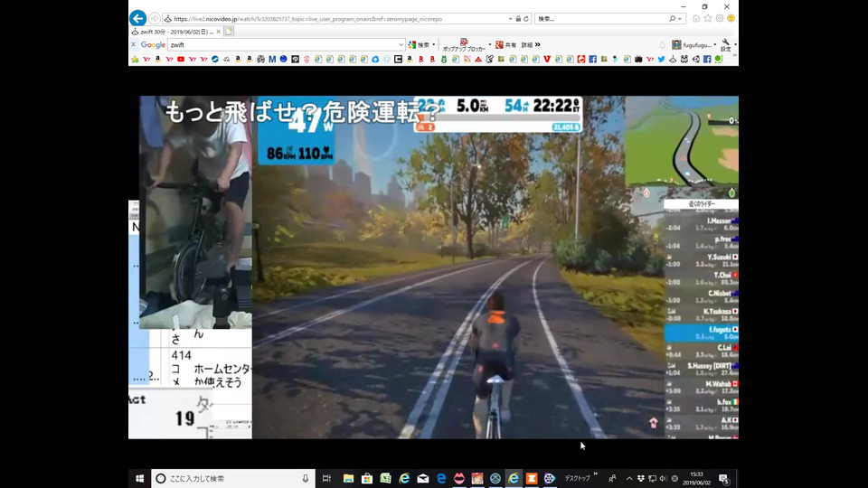The width and height of the screenshot is (868, 488).
Task: Open the Twitter bird favorite bookmark
Action: tap(661, 60)
